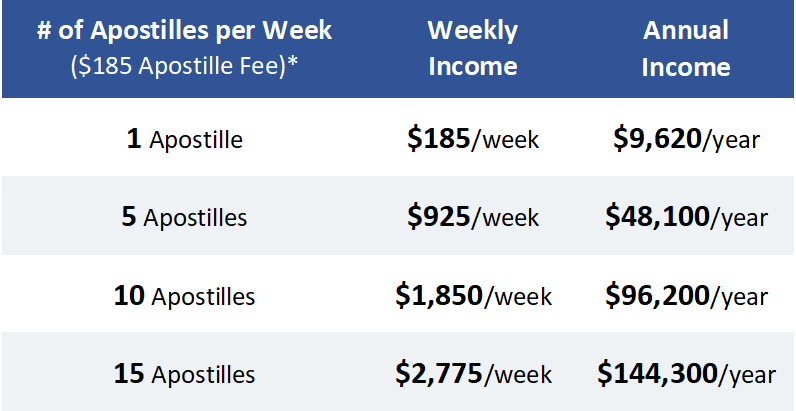Select the '5 Apostilles' row label
The height and width of the screenshot is (411, 796).
(x=184, y=218)
